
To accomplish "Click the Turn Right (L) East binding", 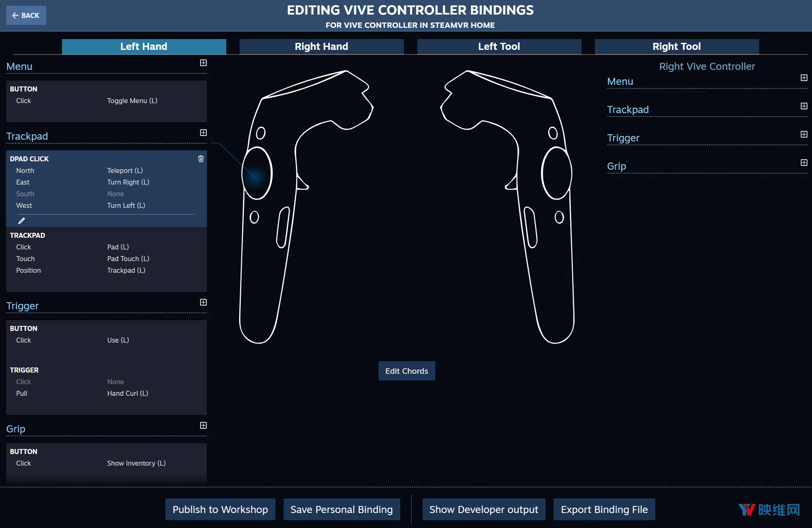I will [128, 182].
